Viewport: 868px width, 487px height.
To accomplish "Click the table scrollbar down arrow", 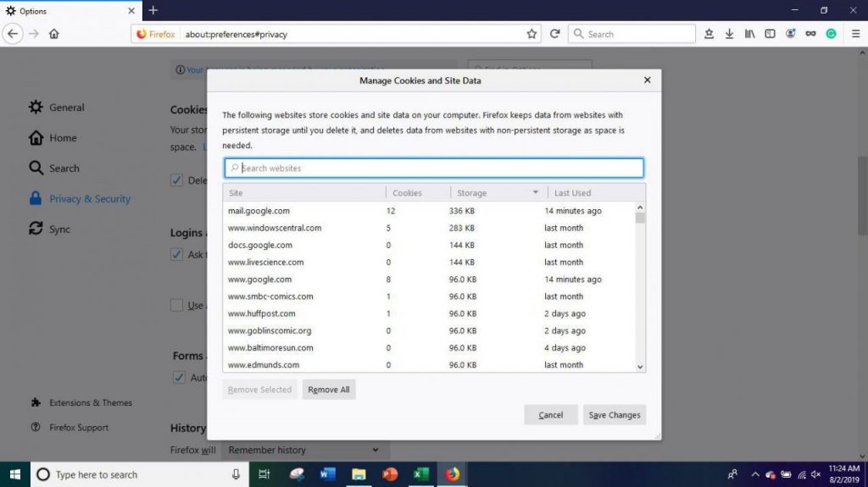I will tap(640, 367).
